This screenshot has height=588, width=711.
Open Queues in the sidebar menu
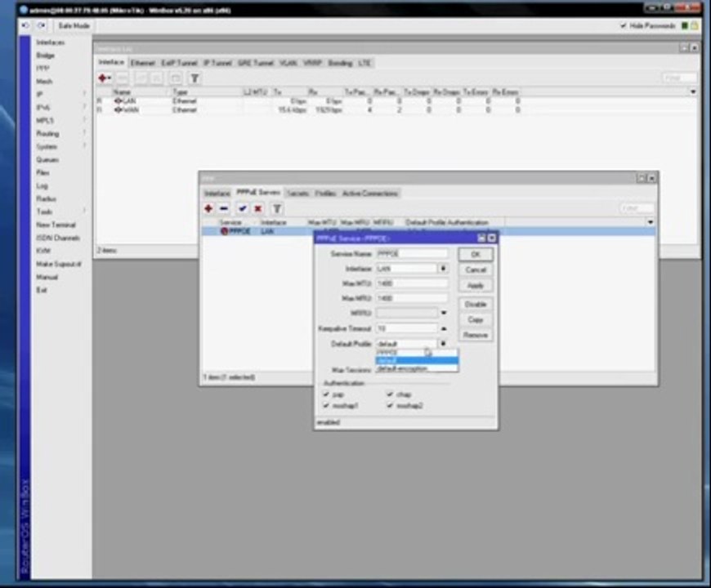click(47, 159)
